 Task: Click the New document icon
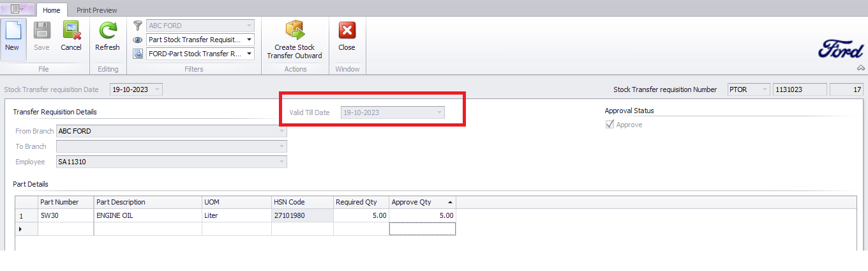tap(12, 30)
